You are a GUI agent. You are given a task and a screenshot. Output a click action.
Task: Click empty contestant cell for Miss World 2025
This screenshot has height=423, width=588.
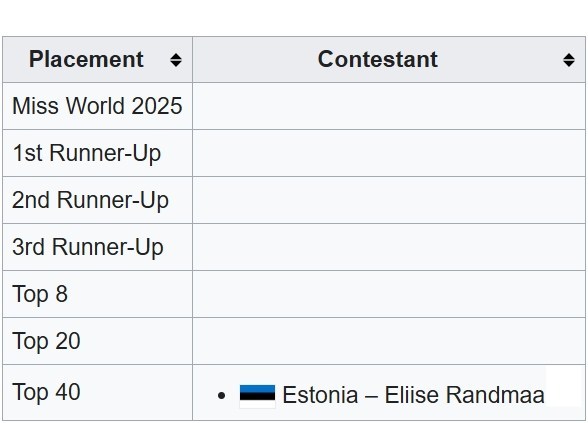pos(389,106)
